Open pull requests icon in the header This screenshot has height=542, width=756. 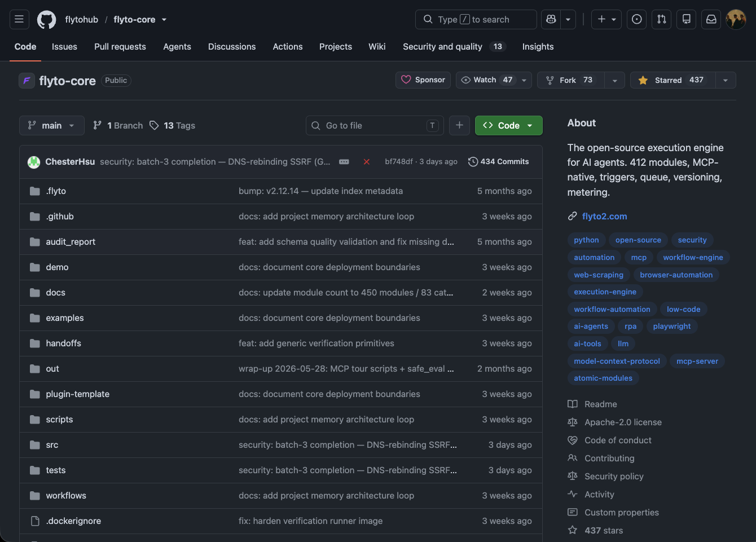662,19
